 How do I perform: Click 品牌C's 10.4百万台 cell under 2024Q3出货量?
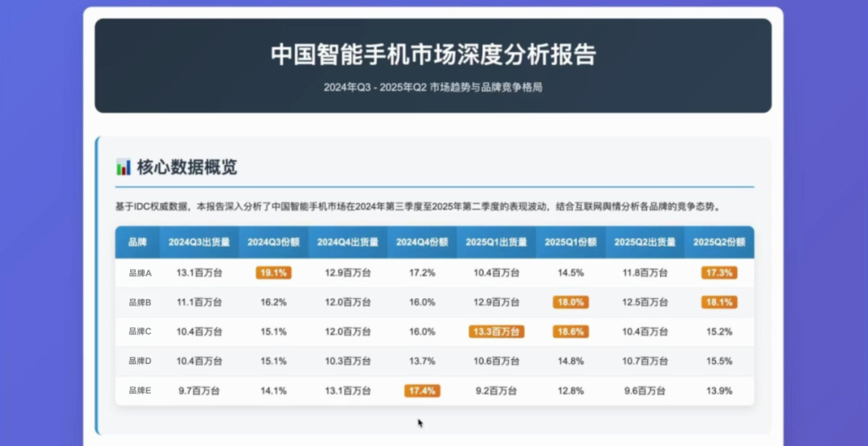(x=199, y=331)
